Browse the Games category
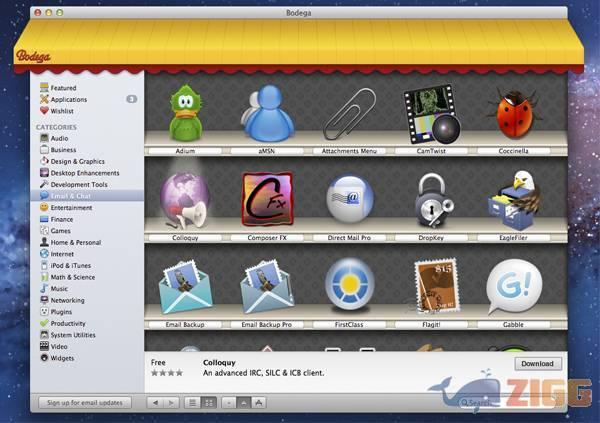Screen dimensions: 600x423 point(61,230)
